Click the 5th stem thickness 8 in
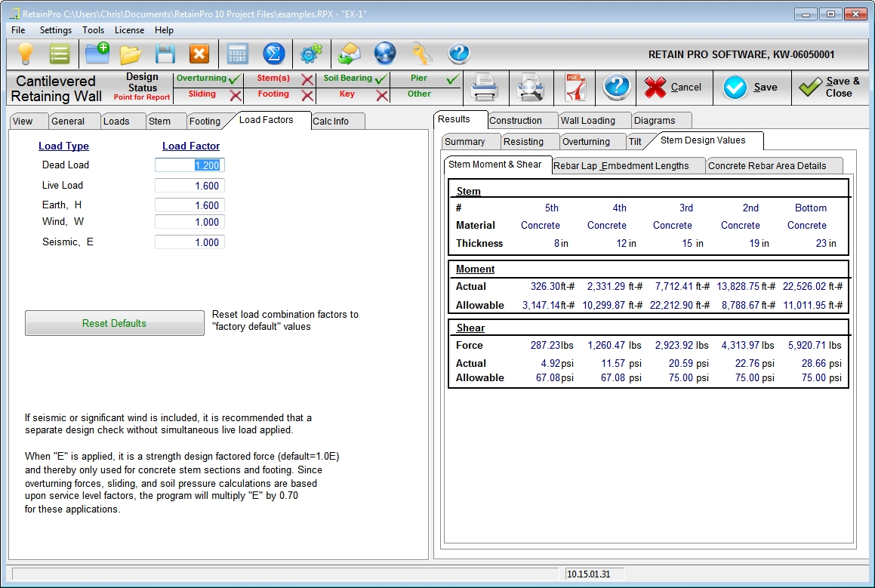This screenshot has height=588, width=875. click(561, 243)
